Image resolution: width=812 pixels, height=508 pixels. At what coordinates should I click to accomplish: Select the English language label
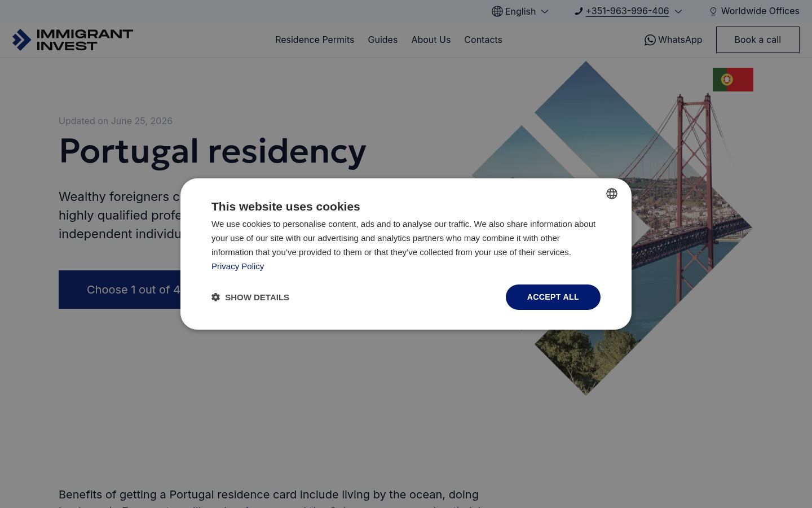[520, 11]
